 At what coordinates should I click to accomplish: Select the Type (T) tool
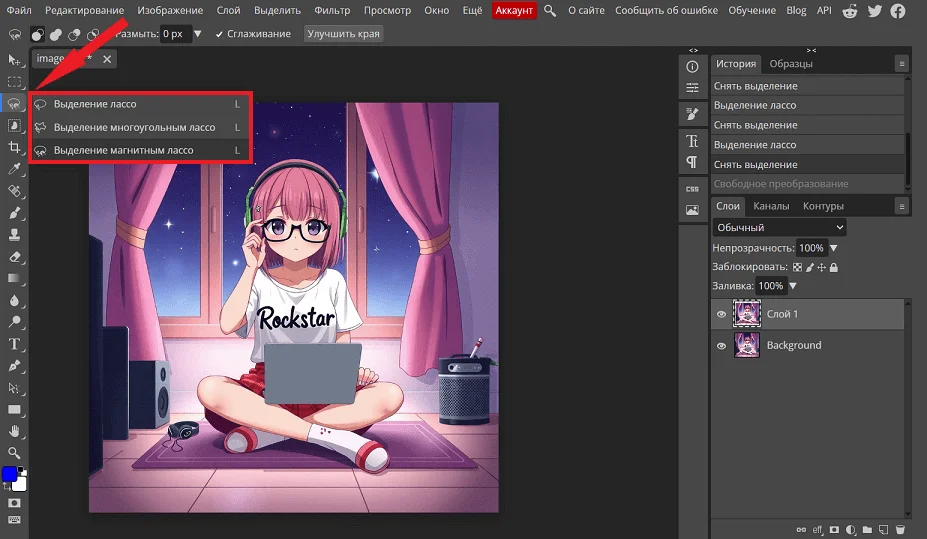tap(14, 344)
